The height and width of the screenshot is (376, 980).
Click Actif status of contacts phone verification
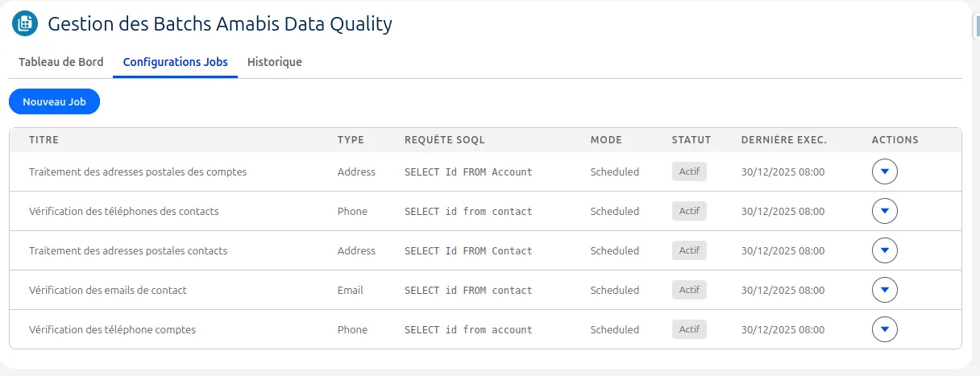pyautogui.click(x=689, y=211)
